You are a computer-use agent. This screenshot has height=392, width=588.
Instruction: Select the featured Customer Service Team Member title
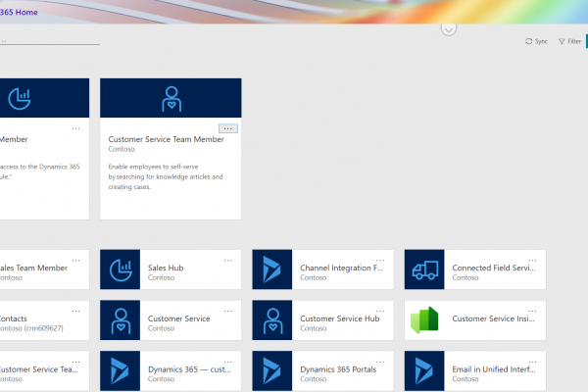[x=167, y=139]
